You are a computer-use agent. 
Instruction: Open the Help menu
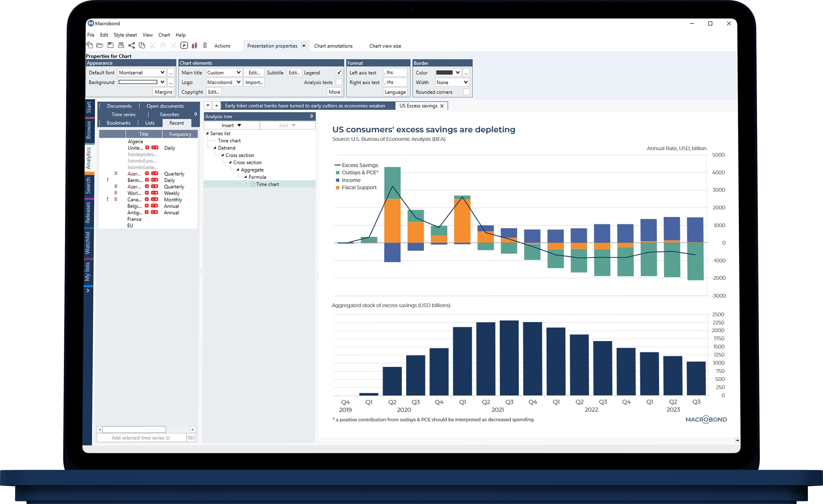[180, 35]
